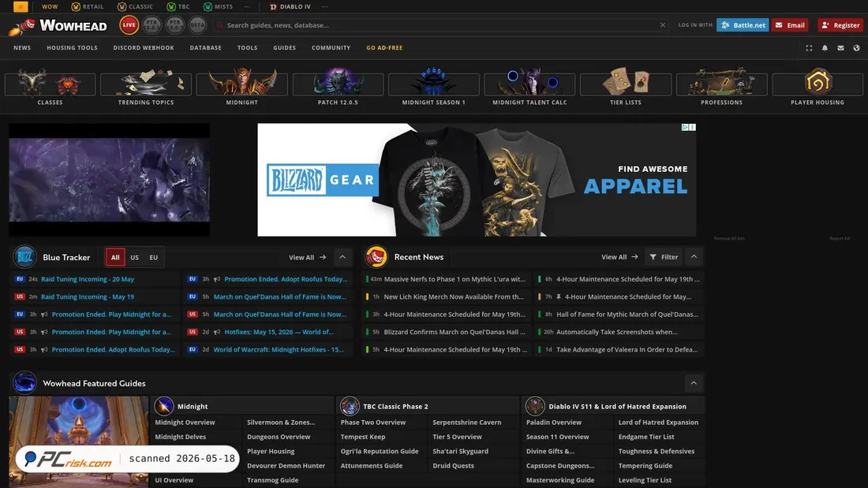Image resolution: width=868 pixels, height=488 pixels.
Task: Click the Go Ad-Free link
Action: pos(384,47)
